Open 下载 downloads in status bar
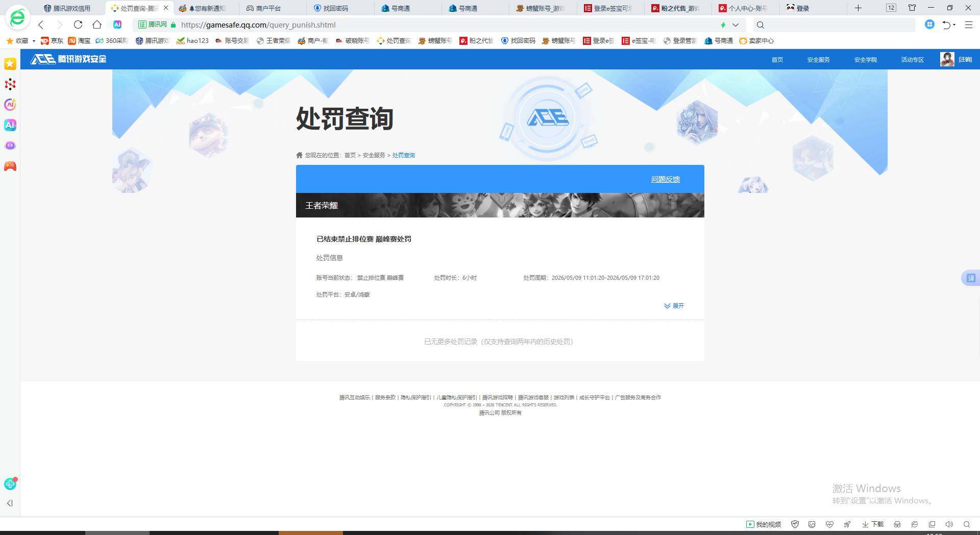This screenshot has height=535, width=980. 873,524
